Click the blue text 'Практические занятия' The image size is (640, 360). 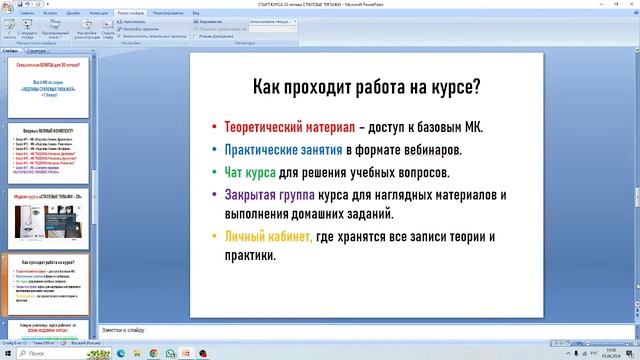point(283,150)
